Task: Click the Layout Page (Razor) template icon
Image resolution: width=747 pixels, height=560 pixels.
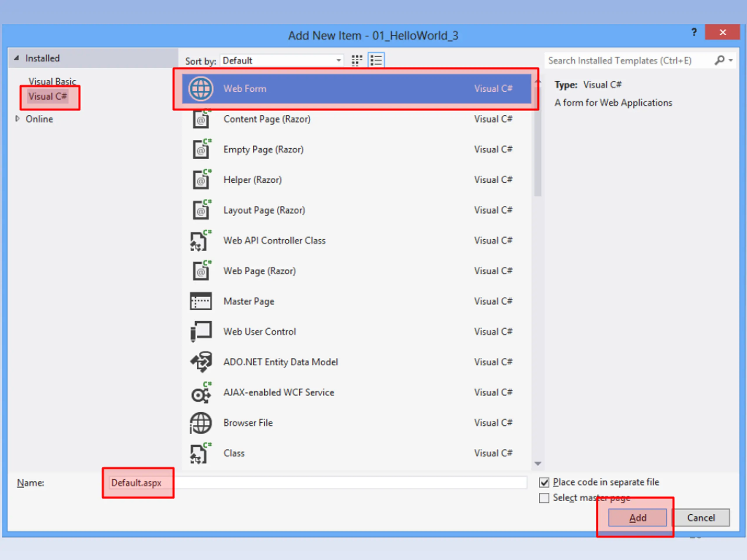Action: (x=202, y=210)
